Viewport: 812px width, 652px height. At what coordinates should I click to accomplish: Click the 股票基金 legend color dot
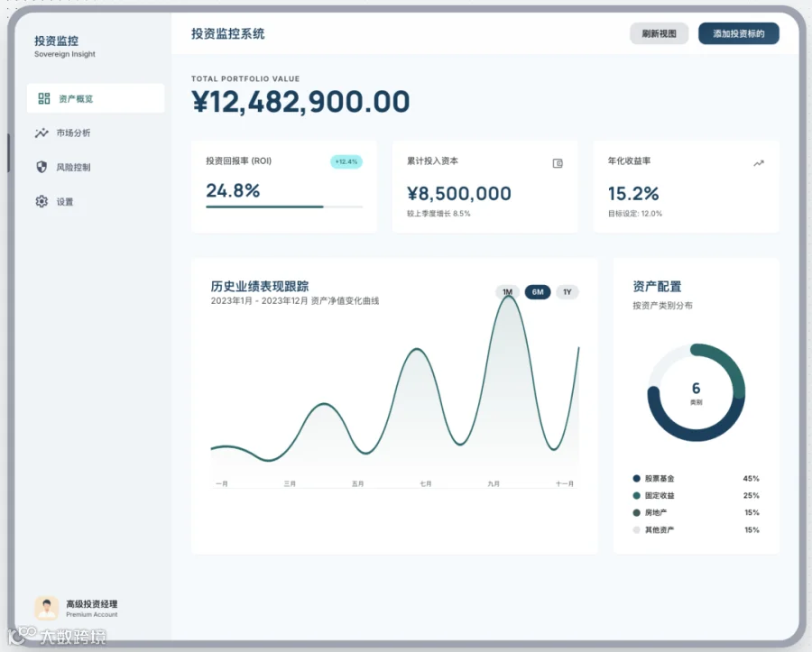click(636, 479)
